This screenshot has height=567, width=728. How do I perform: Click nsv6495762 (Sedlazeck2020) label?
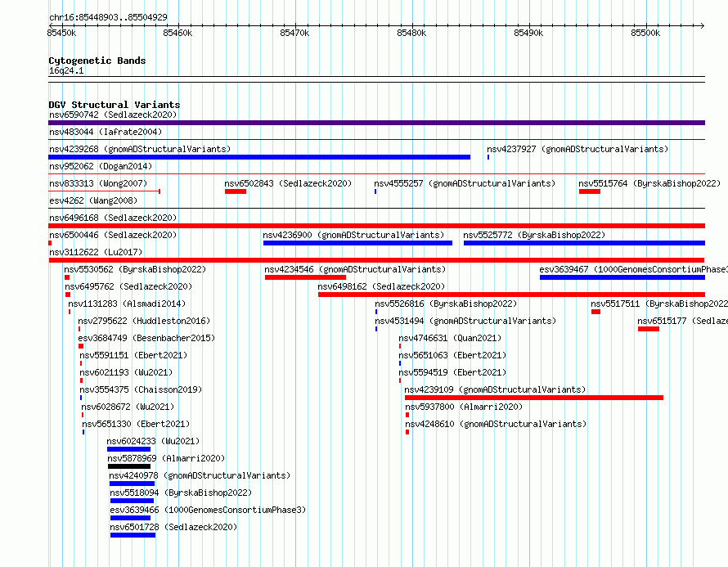(128, 286)
